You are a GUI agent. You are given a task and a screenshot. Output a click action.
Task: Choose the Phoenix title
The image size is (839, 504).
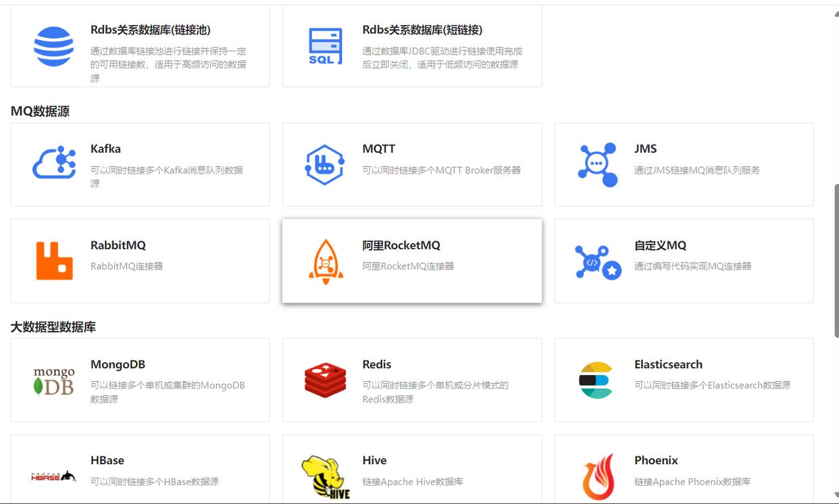point(656,460)
